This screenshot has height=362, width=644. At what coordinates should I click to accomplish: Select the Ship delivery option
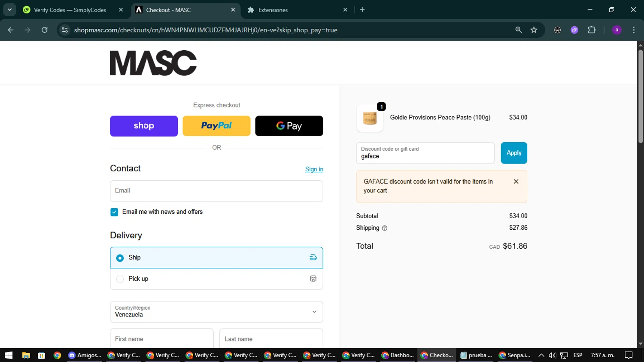216,258
